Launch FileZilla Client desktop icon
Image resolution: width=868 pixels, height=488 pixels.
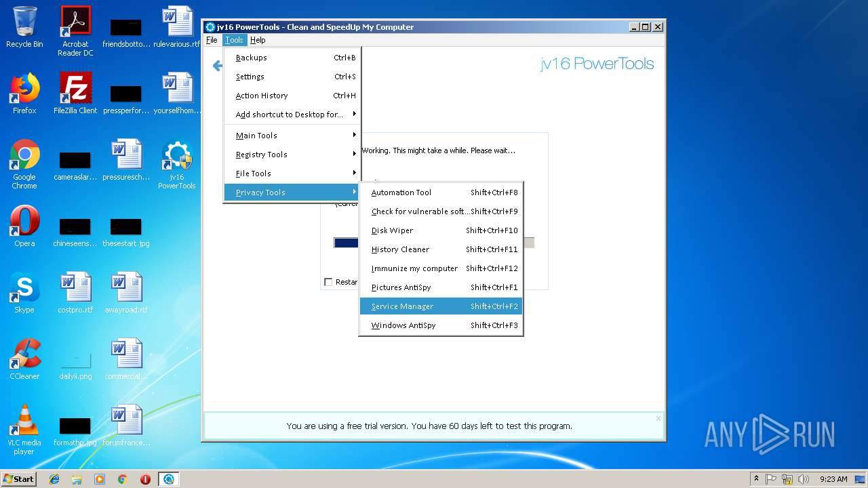pos(75,94)
